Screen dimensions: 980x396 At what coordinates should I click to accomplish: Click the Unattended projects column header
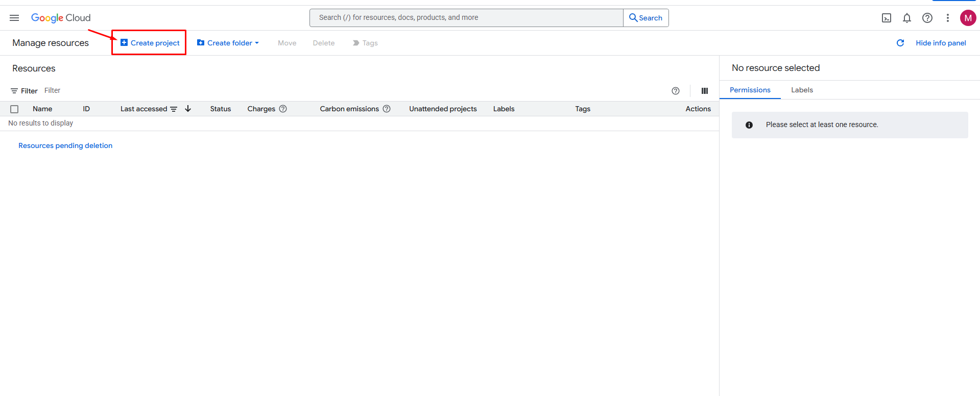pos(443,109)
